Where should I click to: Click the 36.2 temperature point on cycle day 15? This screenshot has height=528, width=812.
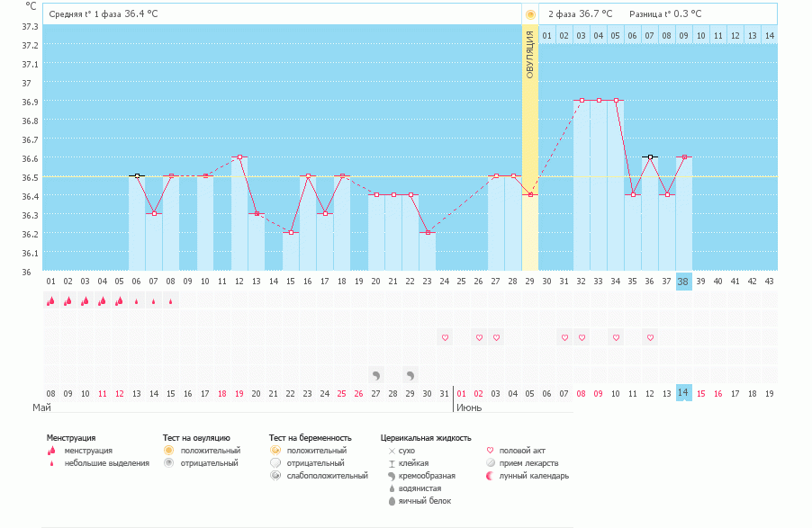pyautogui.click(x=291, y=233)
